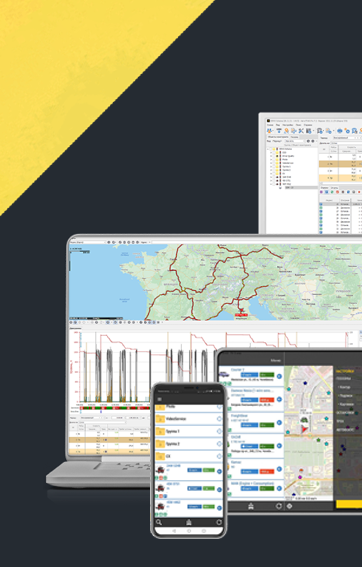Click the vehicle icon in the tablet's bottom bar
Viewport: 362px width, 567px height.
pos(251,506)
